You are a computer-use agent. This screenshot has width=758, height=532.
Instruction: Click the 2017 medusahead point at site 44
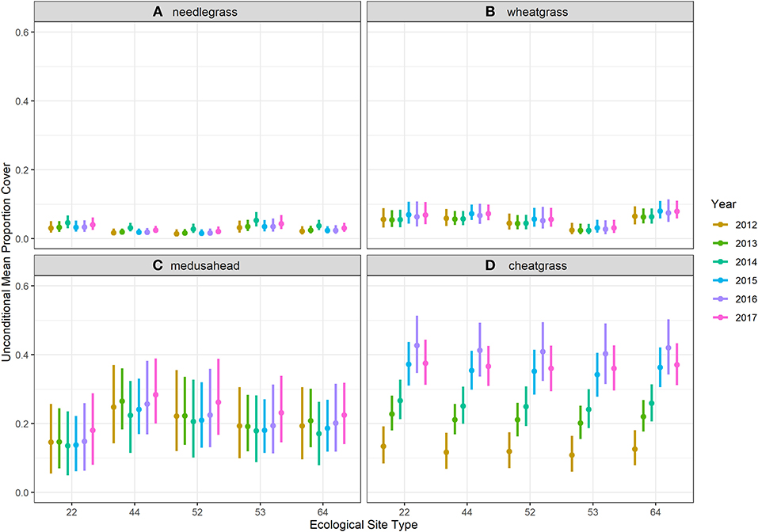pos(156,395)
